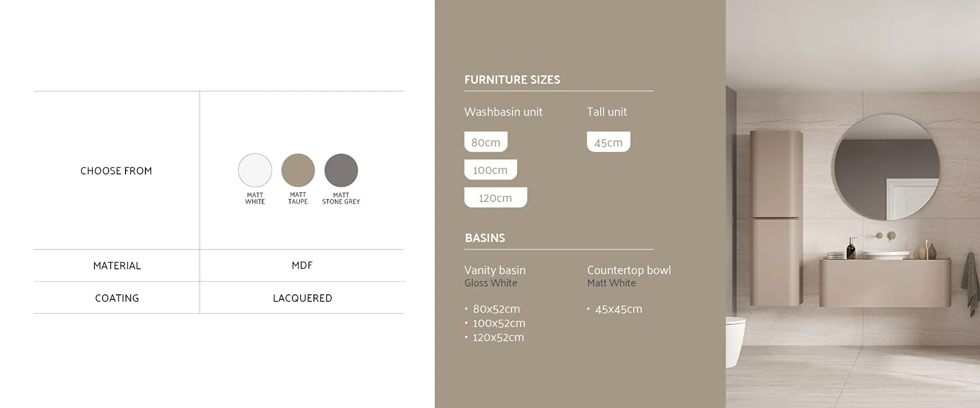The height and width of the screenshot is (408, 980).
Task: Click the MDF table value
Action: pos(302,265)
